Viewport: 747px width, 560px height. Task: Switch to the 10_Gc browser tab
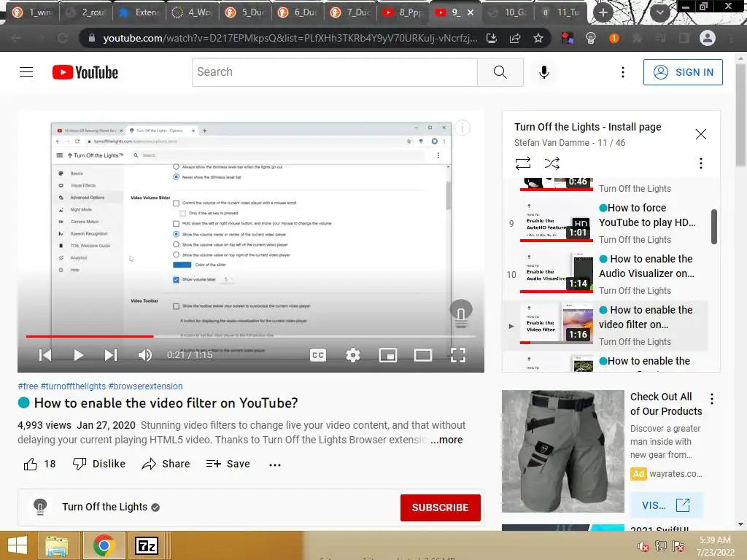point(508,12)
